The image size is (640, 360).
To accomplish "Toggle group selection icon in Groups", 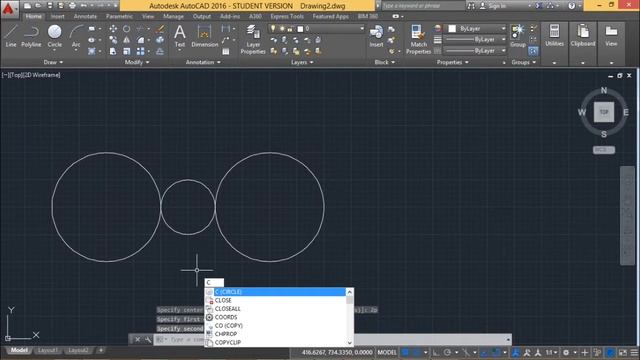I will [533, 51].
